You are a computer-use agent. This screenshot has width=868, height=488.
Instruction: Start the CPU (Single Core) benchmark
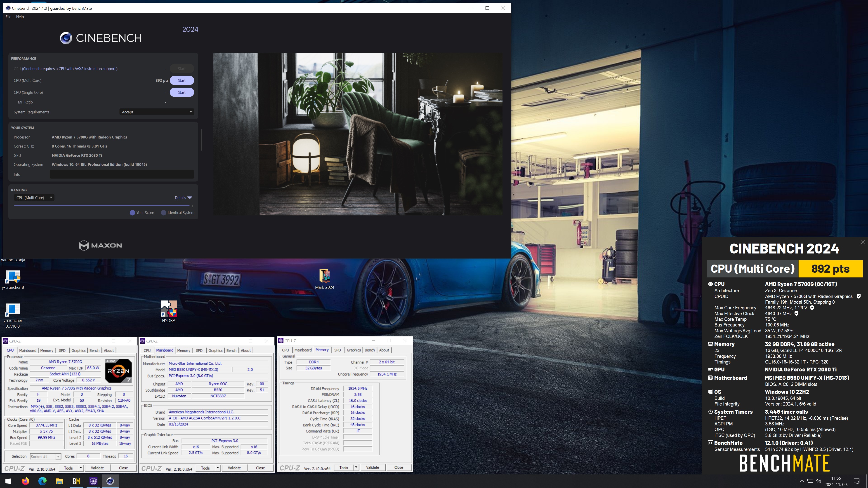tap(182, 92)
